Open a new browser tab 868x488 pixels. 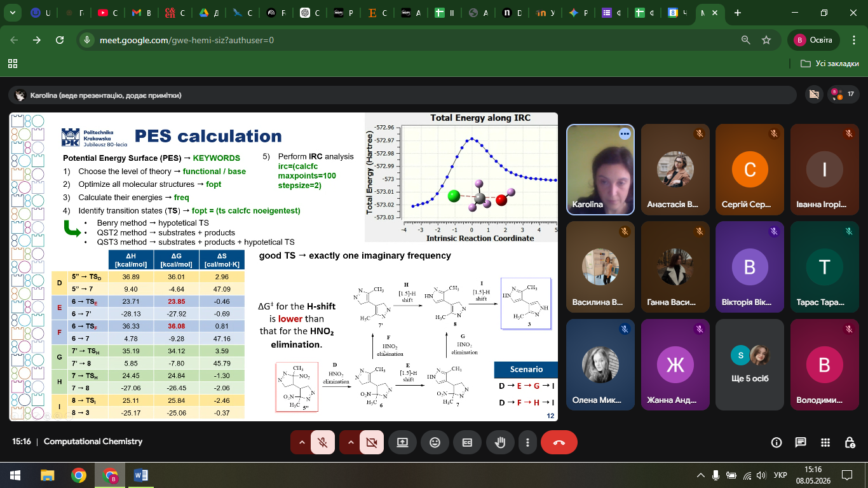click(x=738, y=13)
